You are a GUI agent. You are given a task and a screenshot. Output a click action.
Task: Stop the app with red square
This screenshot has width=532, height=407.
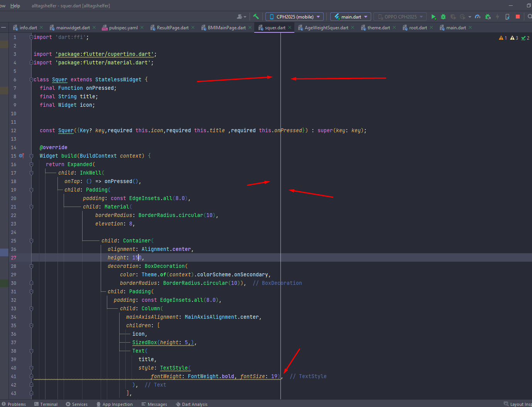[518, 17]
